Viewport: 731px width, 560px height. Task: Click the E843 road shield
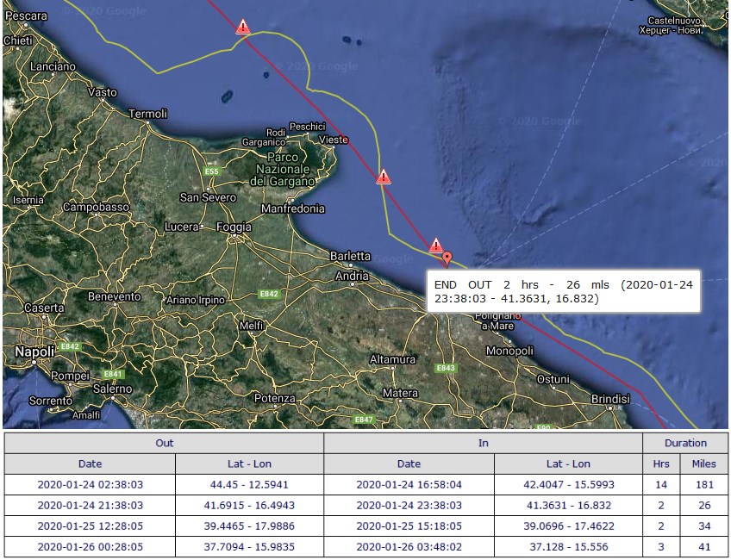point(445,368)
